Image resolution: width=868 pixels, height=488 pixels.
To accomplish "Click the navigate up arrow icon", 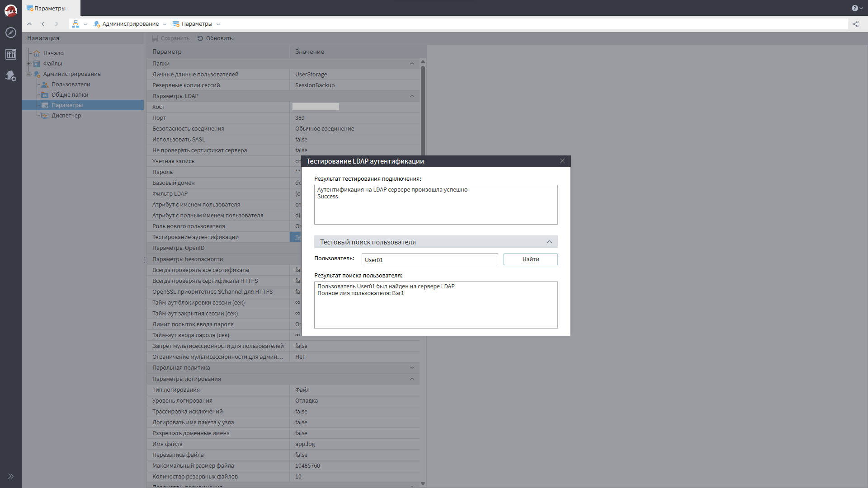I will point(29,24).
